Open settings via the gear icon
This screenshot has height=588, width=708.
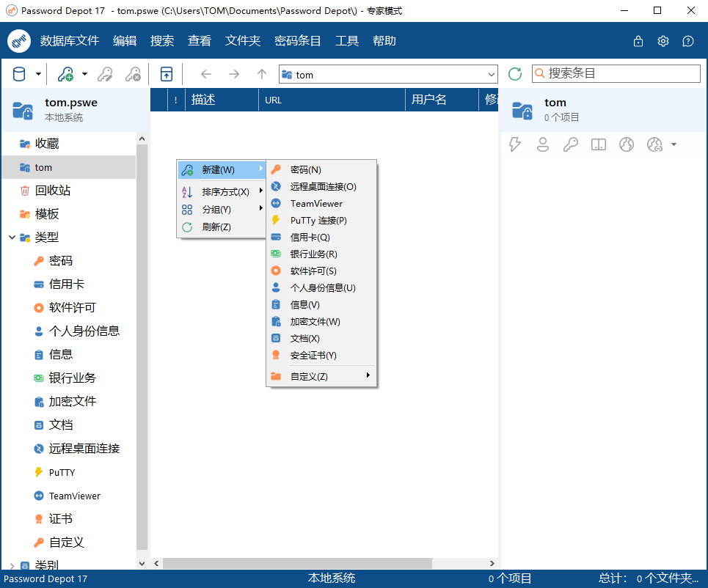click(x=663, y=41)
